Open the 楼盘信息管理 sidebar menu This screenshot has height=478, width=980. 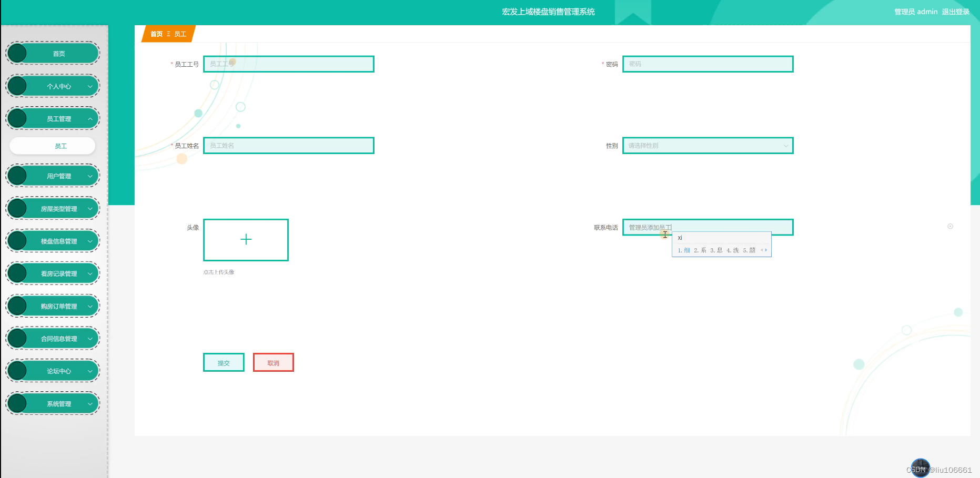[53, 241]
